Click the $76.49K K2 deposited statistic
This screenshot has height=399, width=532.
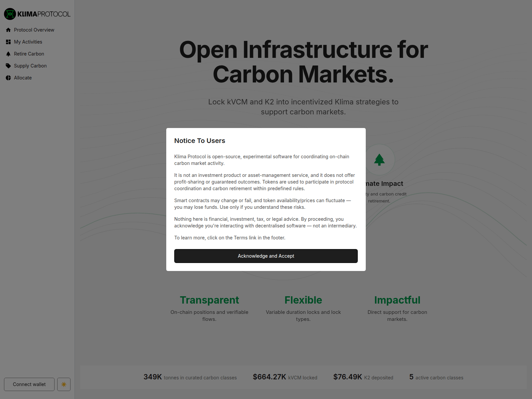pyautogui.click(x=363, y=377)
